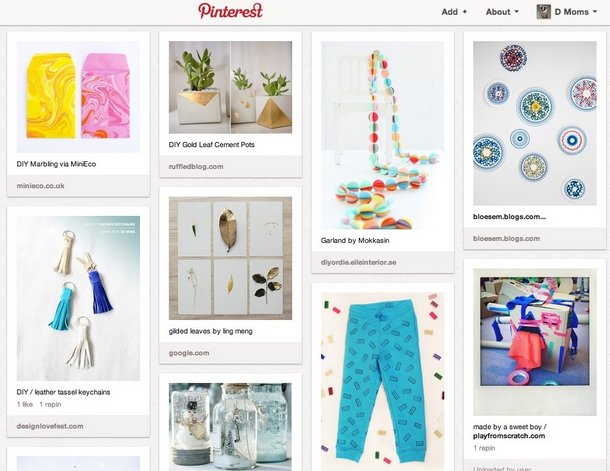Image resolution: width=610 pixels, height=471 pixels.
Task: Visit the diyordie.elleinterior.se link
Action: (x=359, y=262)
